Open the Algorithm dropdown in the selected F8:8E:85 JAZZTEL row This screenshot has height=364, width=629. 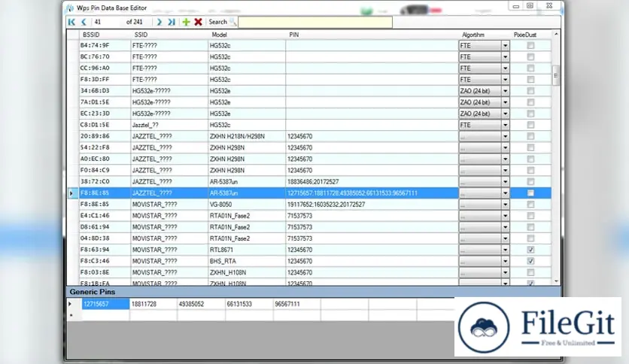[x=506, y=193]
